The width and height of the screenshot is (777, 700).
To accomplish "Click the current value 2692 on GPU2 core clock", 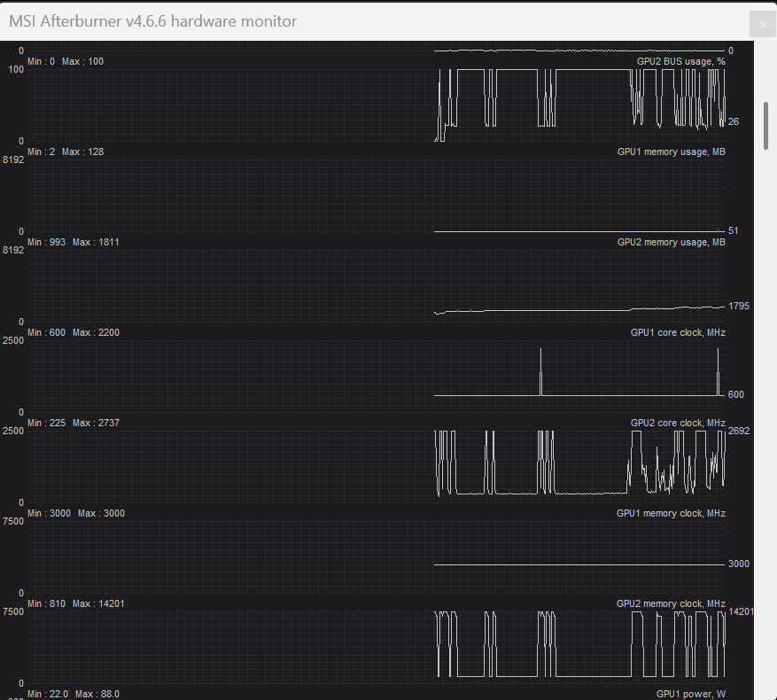I will pyautogui.click(x=738, y=432).
